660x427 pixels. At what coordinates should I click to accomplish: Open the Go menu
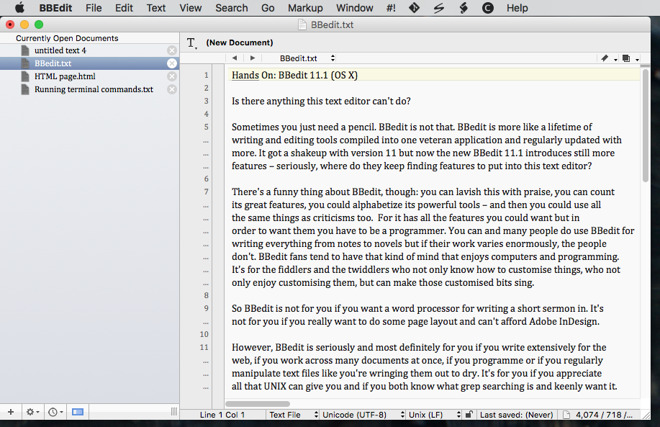point(268,8)
